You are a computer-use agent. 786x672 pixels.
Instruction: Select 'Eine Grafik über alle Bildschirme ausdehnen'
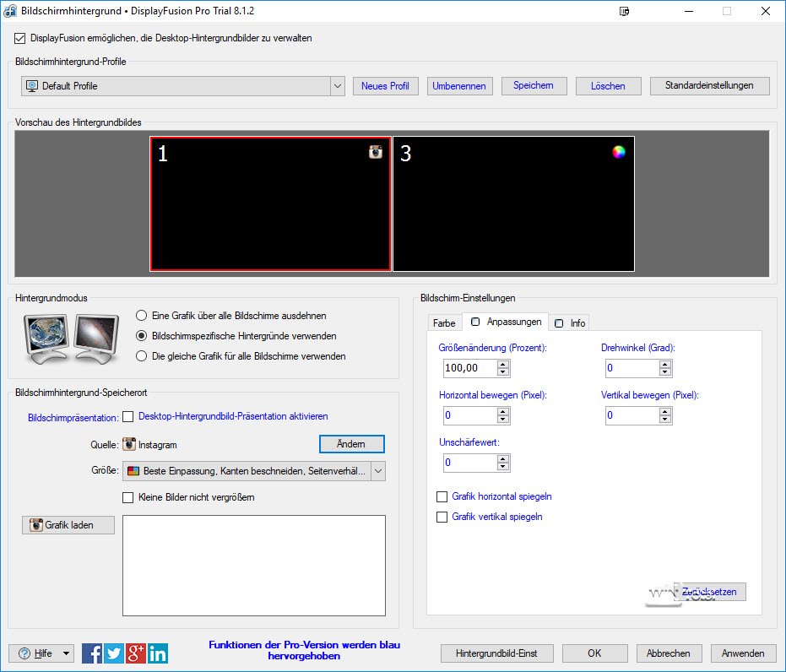click(141, 316)
